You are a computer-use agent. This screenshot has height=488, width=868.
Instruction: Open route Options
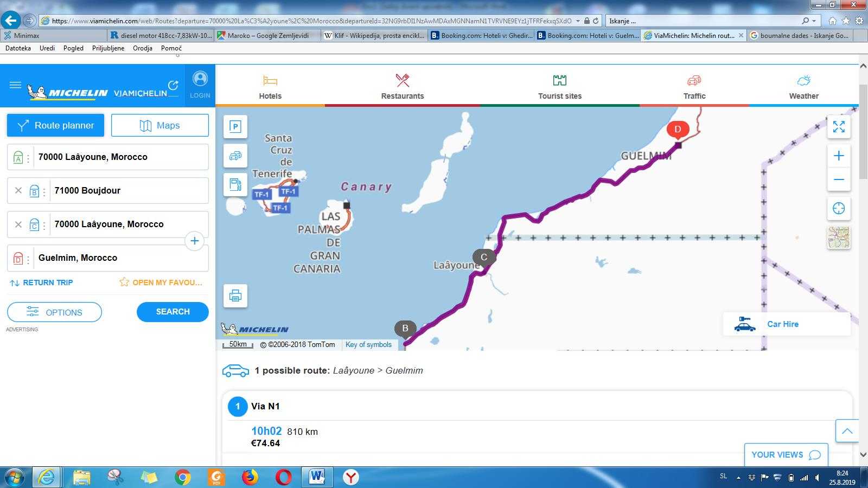click(54, 312)
